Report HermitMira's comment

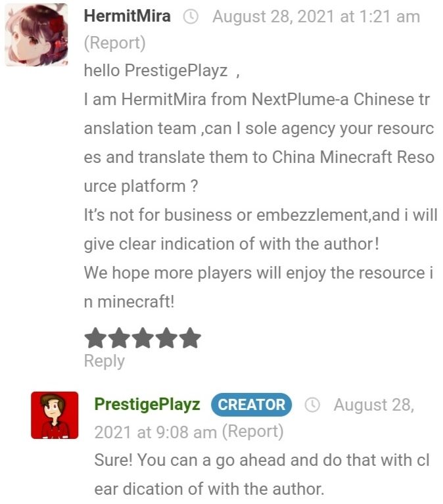coord(115,43)
